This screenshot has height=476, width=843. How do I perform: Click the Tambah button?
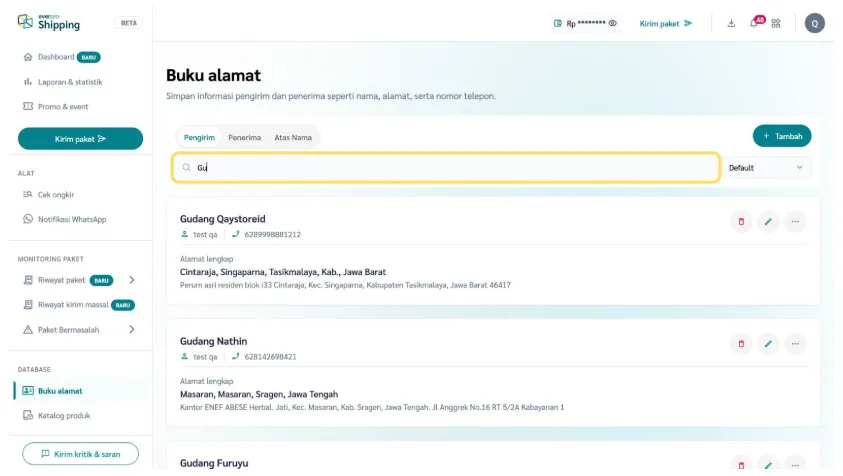click(781, 136)
